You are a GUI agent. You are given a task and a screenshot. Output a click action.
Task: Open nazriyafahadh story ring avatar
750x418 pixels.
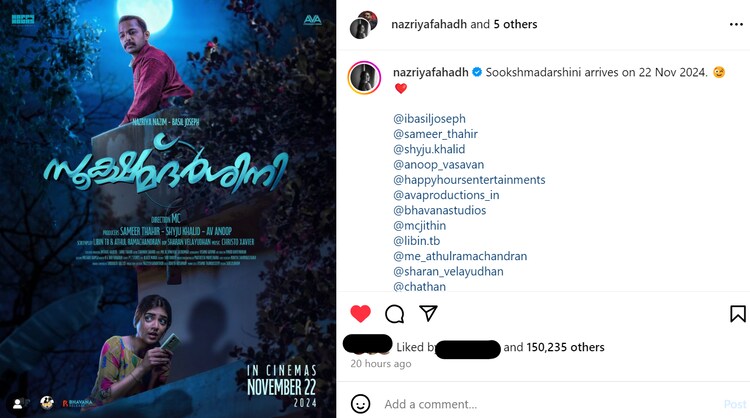coord(365,77)
